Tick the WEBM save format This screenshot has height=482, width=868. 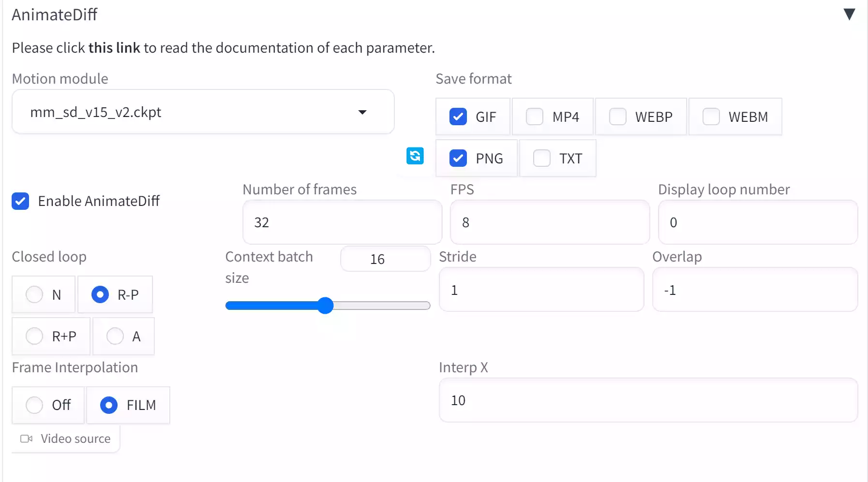[711, 117]
